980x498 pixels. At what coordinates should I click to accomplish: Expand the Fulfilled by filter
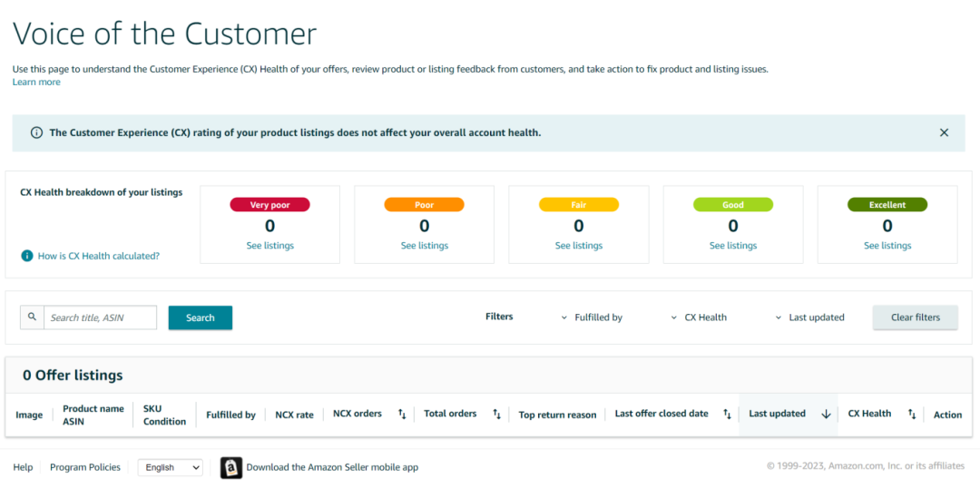[592, 317]
